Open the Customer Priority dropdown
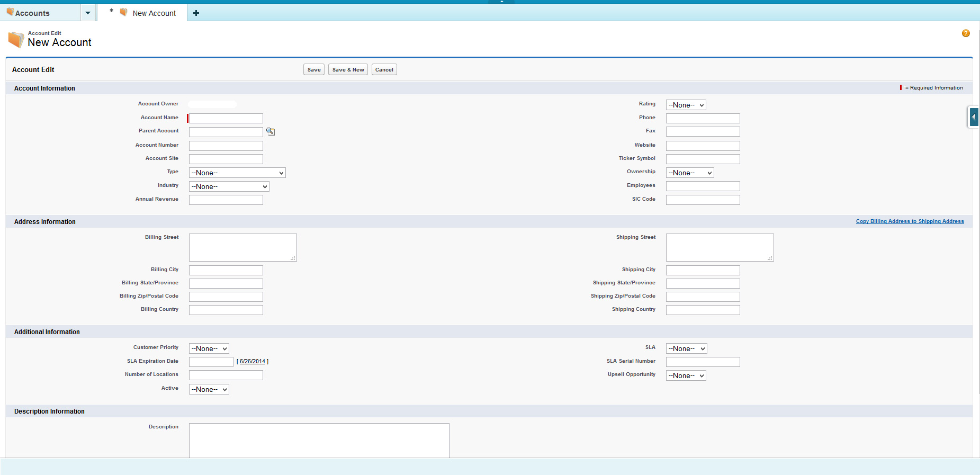Viewport: 980px width, 475px height. (209, 349)
